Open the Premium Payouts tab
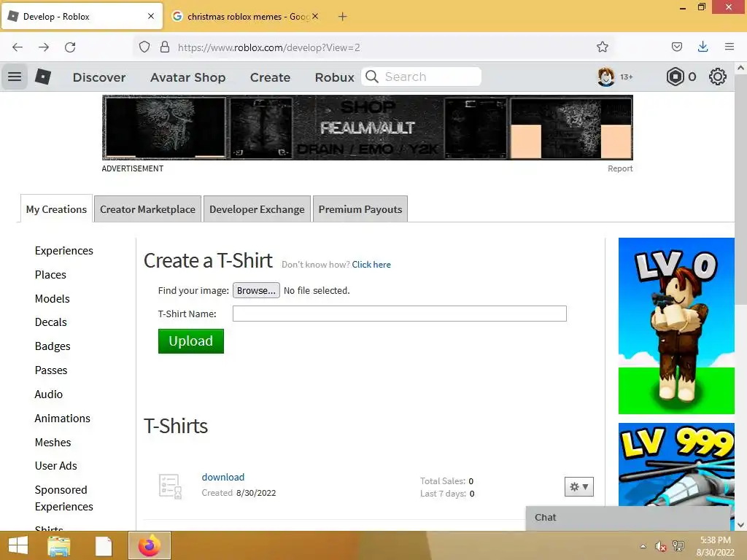Image resolution: width=747 pixels, height=560 pixels. 360,209
